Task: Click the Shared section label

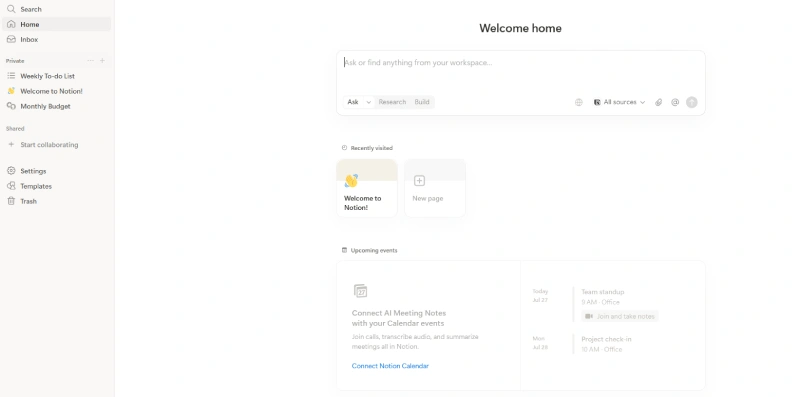Action: 15,129
